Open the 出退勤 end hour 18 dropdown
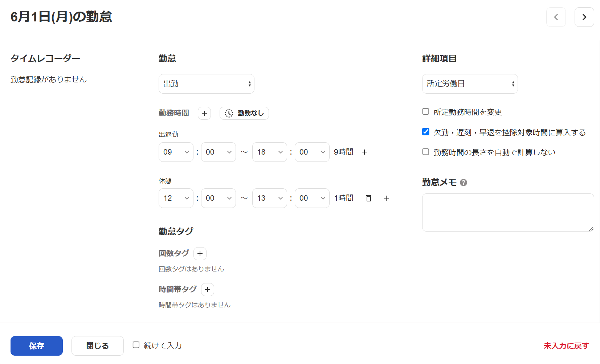Image resolution: width=600 pixels, height=364 pixels. [270, 152]
